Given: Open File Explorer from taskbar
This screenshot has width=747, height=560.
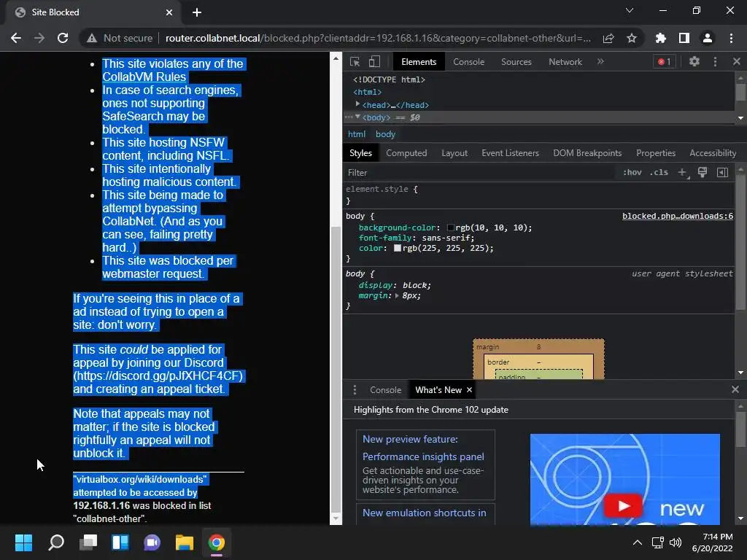Looking at the screenshot, I should click(x=185, y=542).
